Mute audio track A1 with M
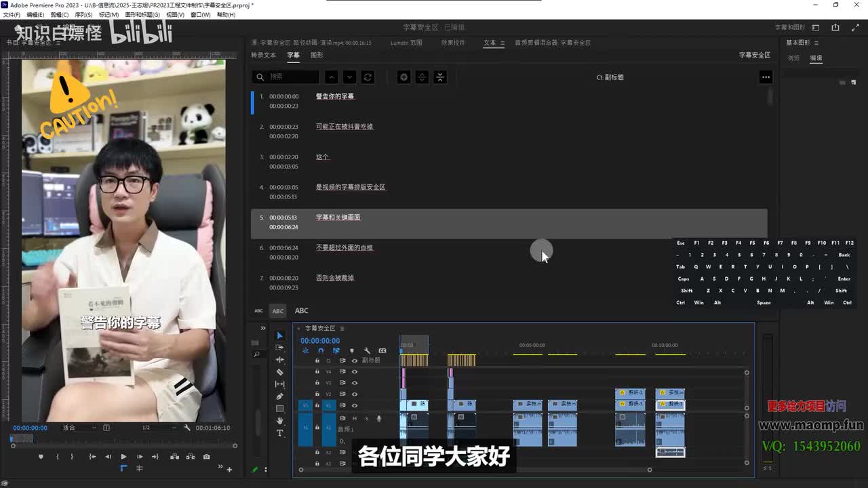This screenshot has height=488, width=868. pos(354,418)
